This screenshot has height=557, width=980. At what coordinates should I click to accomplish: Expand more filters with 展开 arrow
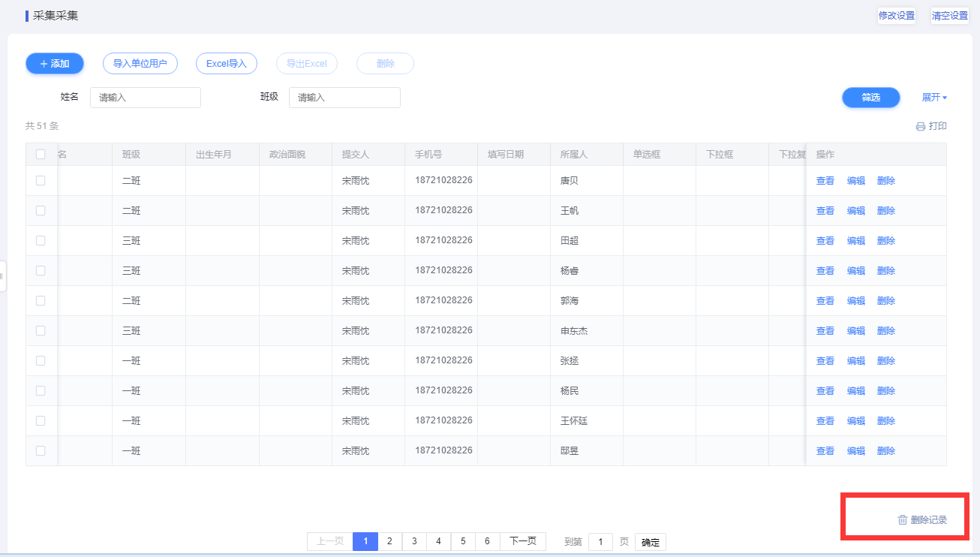pyautogui.click(x=934, y=98)
